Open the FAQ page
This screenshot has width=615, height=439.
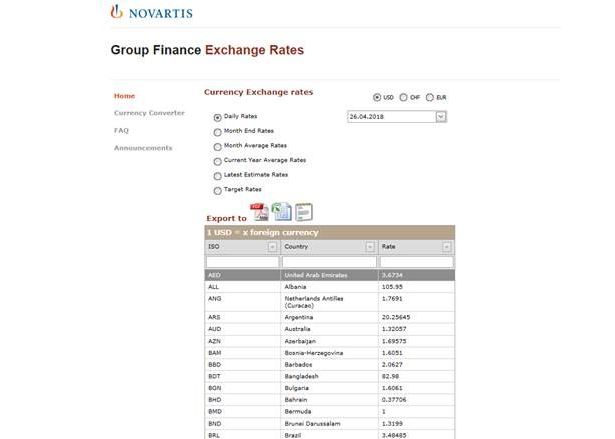[121, 130]
